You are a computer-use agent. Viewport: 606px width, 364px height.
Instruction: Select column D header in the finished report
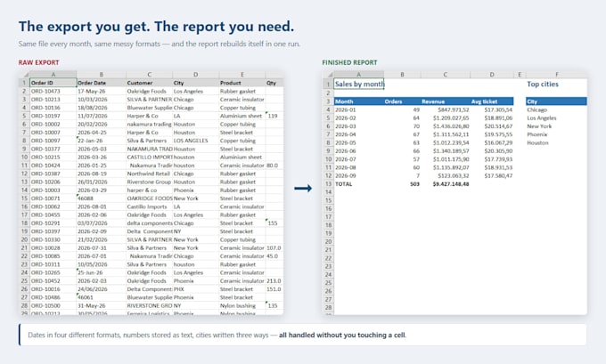coord(492,75)
